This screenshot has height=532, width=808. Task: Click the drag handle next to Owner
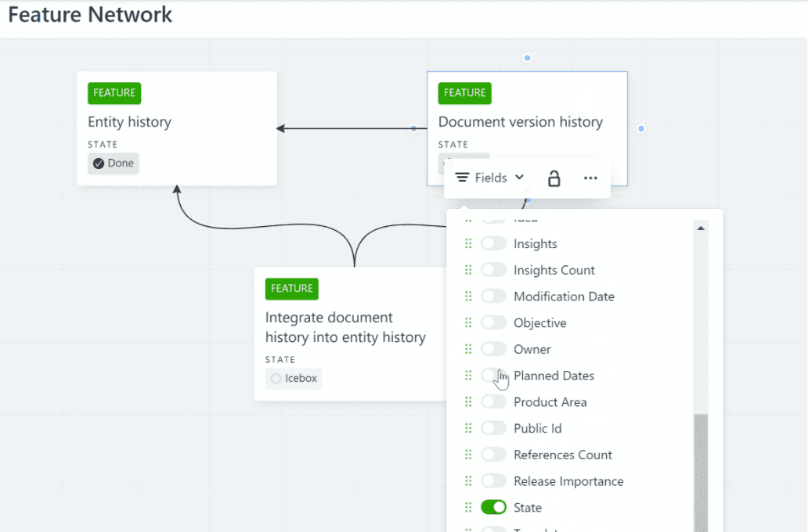(x=468, y=349)
